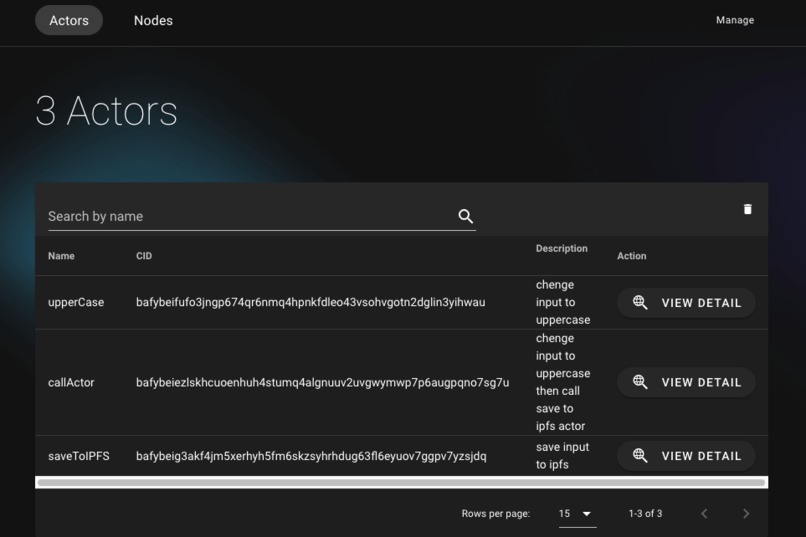Click the trash delete icon
This screenshot has width=806, height=537.
(747, 209)
